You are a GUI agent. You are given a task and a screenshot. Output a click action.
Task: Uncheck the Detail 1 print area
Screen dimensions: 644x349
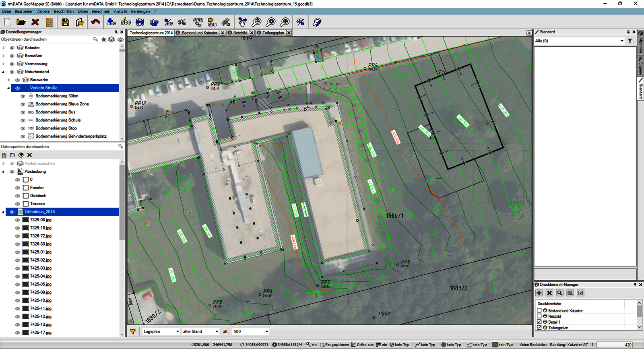point(539,322)
